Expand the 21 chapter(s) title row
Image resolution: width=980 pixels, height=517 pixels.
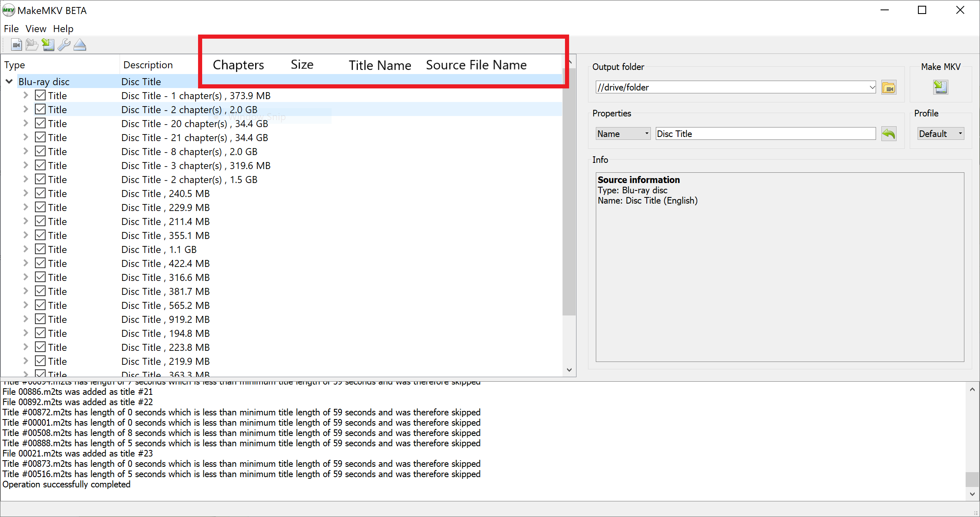(x=25, y=137)
